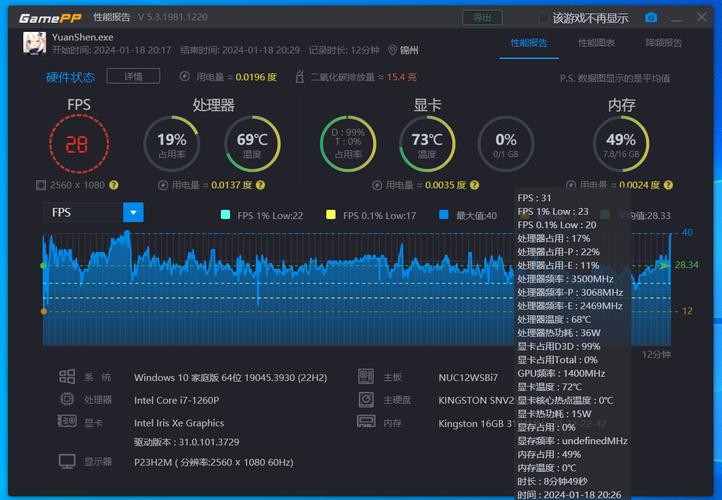Screen dimensions: 722x500
Task: Click the 驱动版本 : 31.0.101.3729 text
Action: [186, 442]
